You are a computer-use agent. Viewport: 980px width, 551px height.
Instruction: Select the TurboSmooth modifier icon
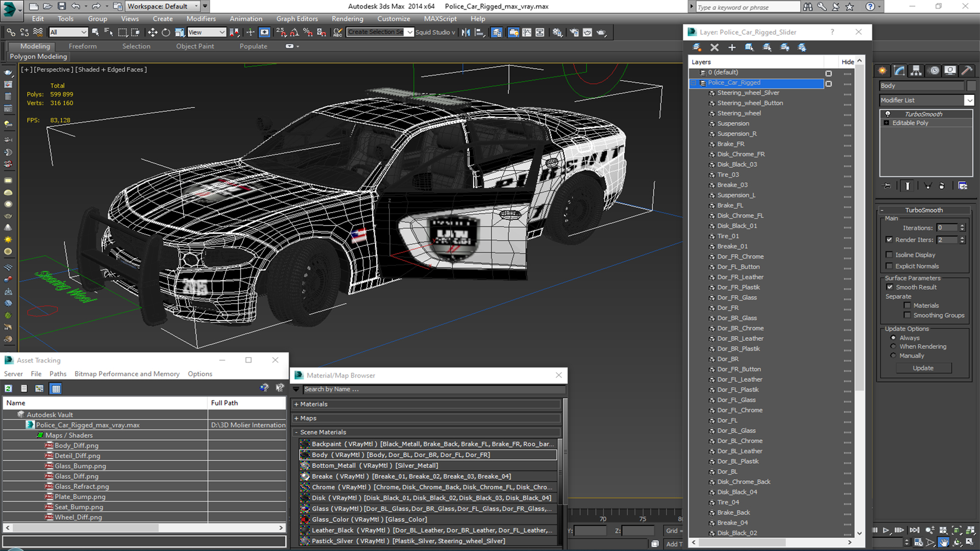click(x=888, y=113)
